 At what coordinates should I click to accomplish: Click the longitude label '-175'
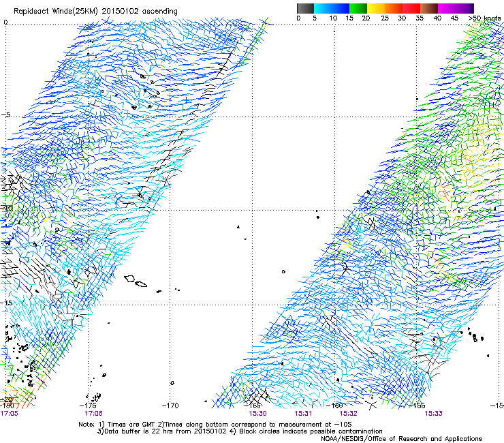pos(89,406)
